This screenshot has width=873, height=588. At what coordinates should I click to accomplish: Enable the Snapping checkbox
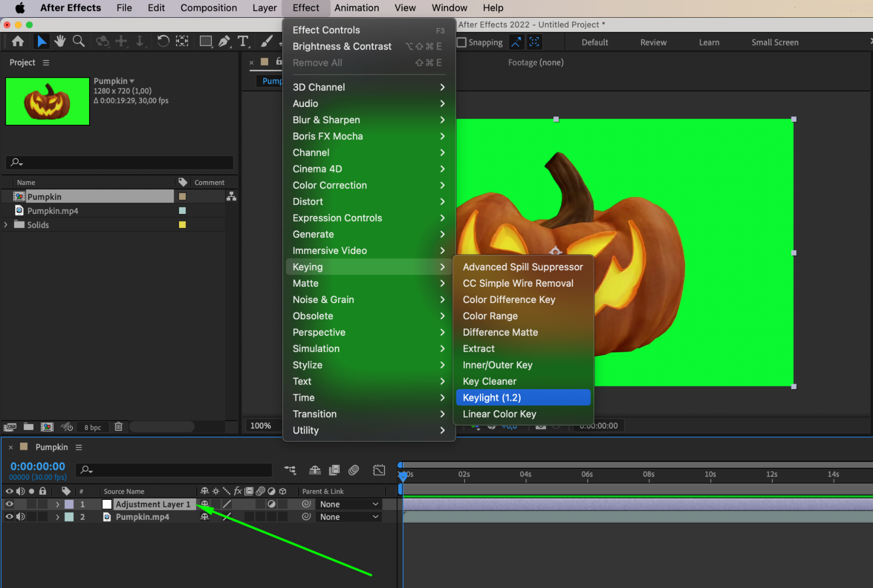pos(462,42)
